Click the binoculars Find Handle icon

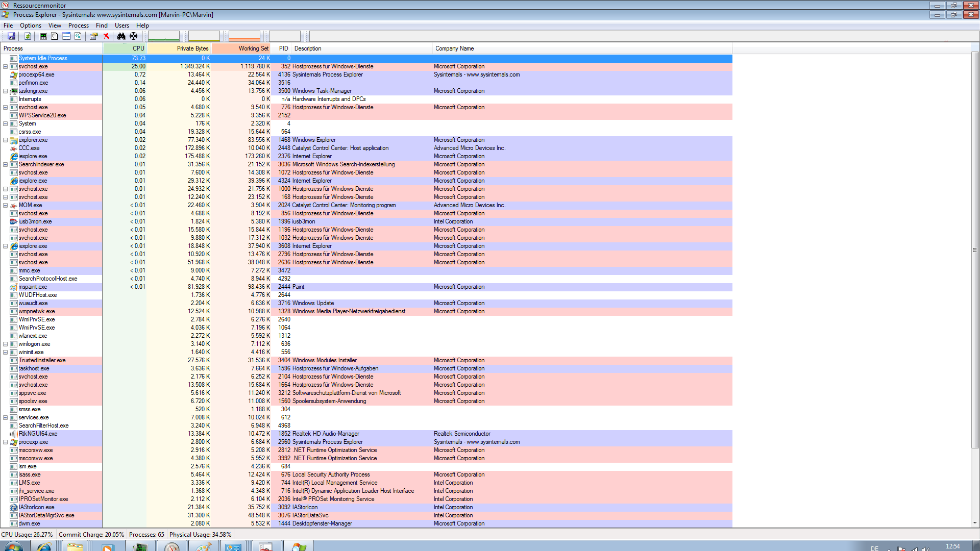(121, 36)
